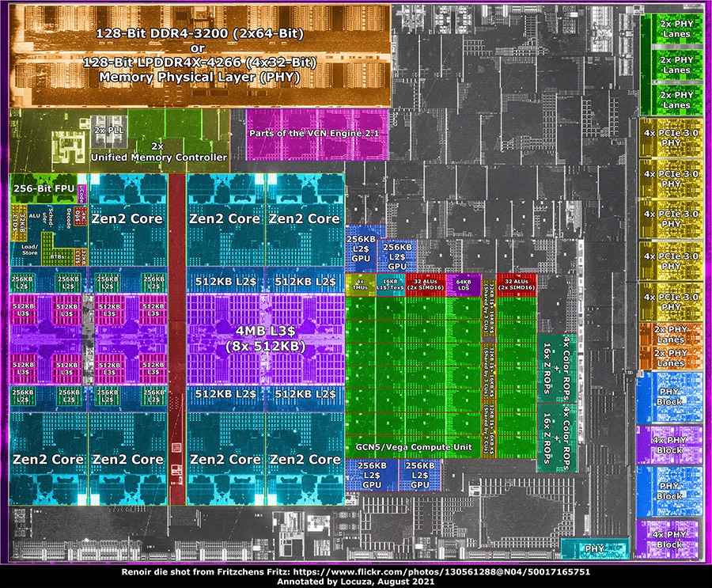Image resolution: width=712 pixels, height=588 pixels.
Task: Click the '16KB L1$/Tex$' block
Action: tap(390, 285)
